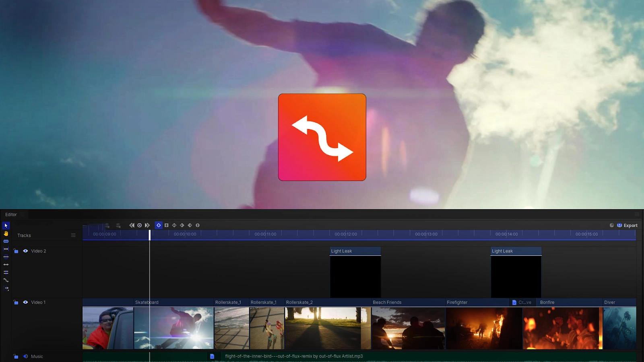
Task: Hide the Video 2 track
Action: (x=25, y=251)
